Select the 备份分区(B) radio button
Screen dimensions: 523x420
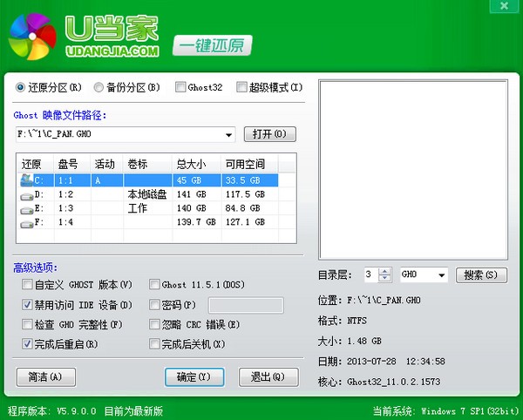(98, 87)
